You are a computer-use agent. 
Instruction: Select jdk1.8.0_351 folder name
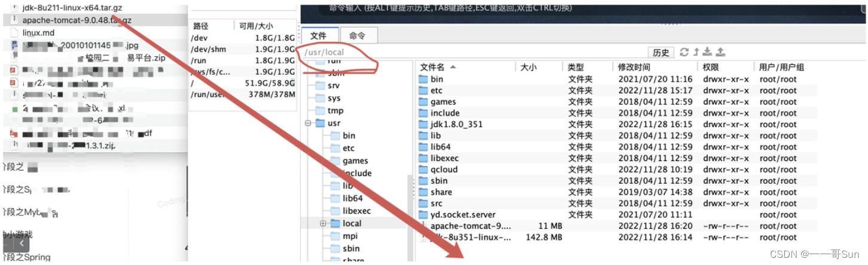(456, 124)
